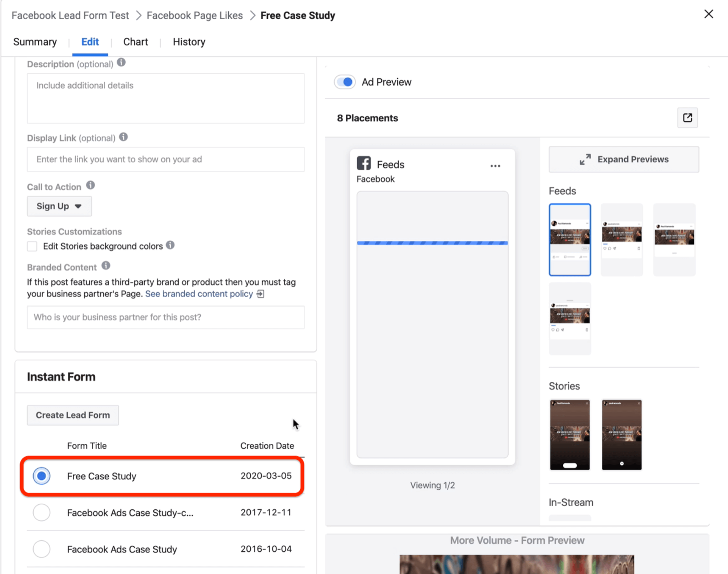The image size is (728, 574).
Task: Click the Branded Content info icon
Action: click(106, 266)
